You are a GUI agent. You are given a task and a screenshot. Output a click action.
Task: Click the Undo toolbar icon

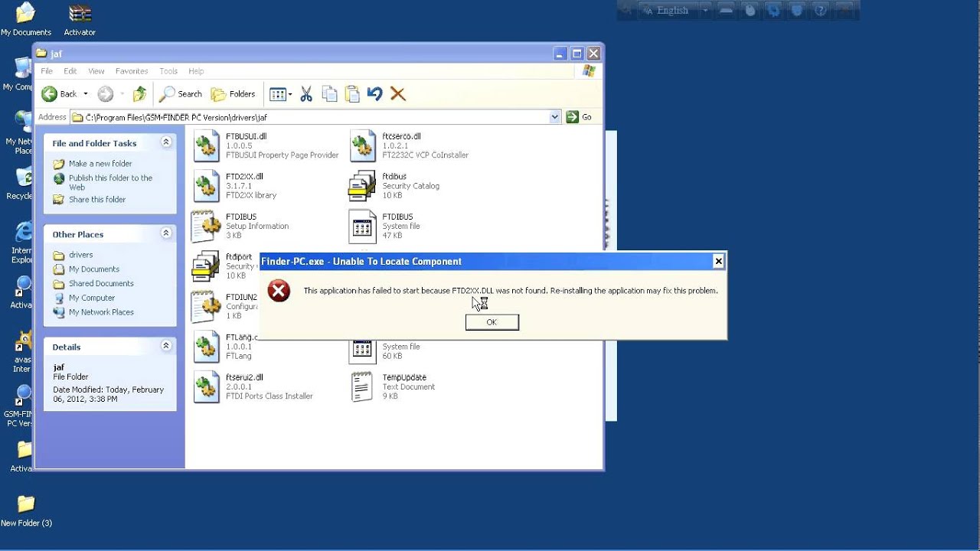coord(374,94)
